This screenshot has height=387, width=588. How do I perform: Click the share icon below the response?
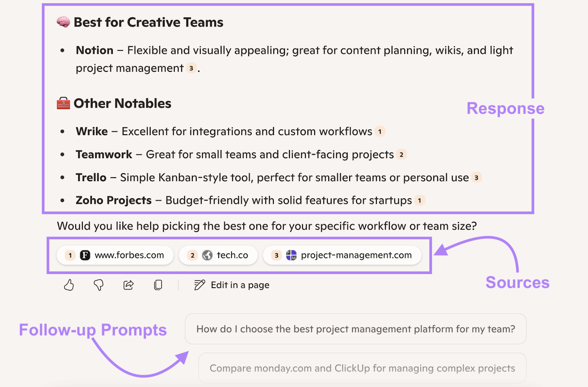[128, 285]
